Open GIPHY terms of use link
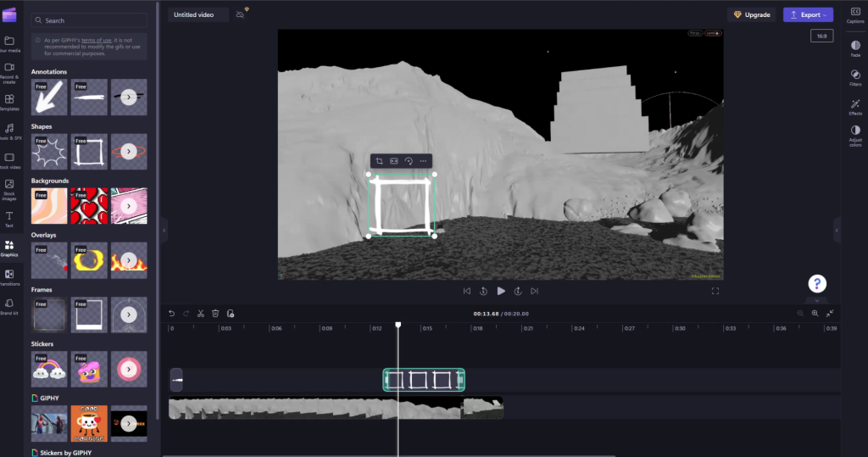The width and height of the screenshot is (868, 457). click(x=96, y=40)
